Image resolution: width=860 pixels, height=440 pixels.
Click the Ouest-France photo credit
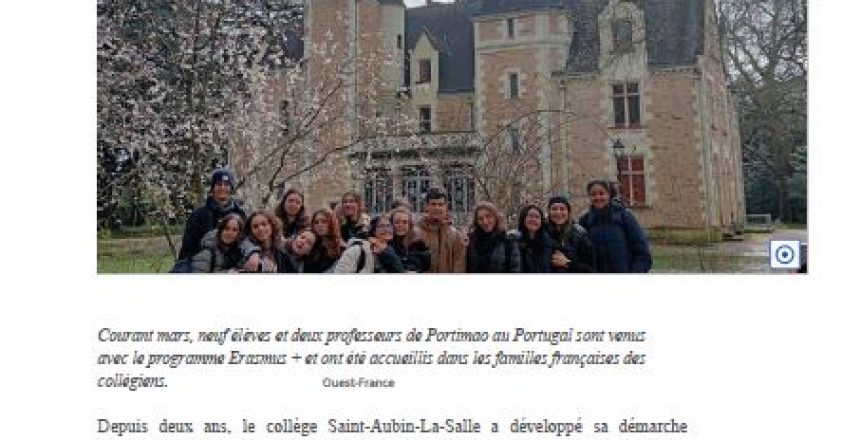pyautogui.click(x=358, y=383)
